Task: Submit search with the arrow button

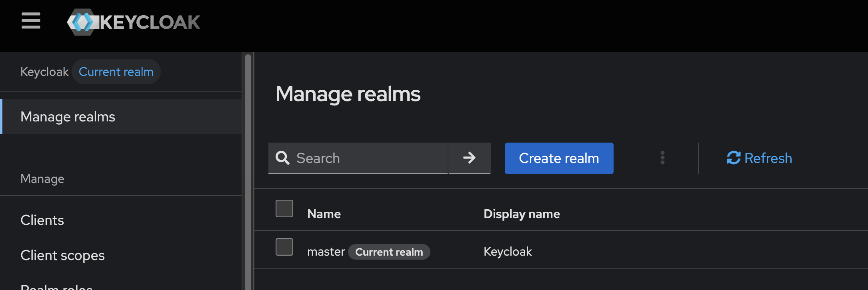Action: coord(469,158)
